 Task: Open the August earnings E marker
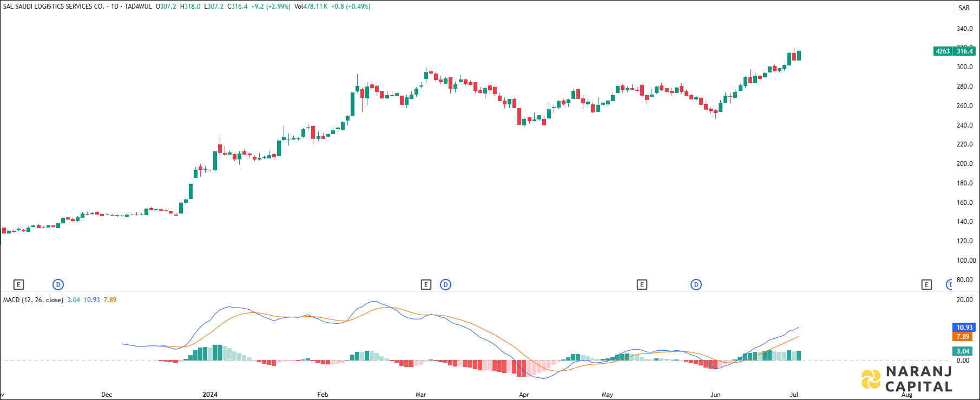(x=926, y=284)
